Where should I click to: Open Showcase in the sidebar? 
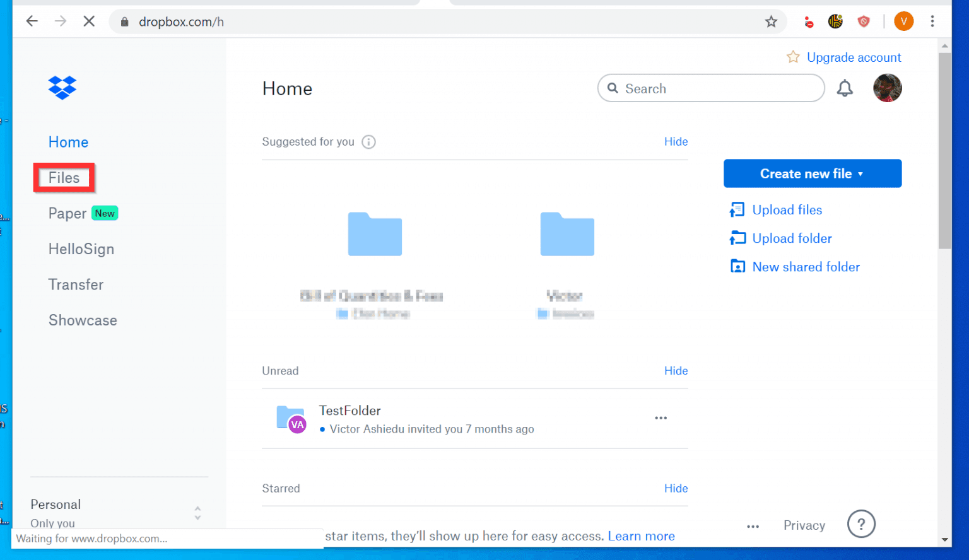pos(83,320)
